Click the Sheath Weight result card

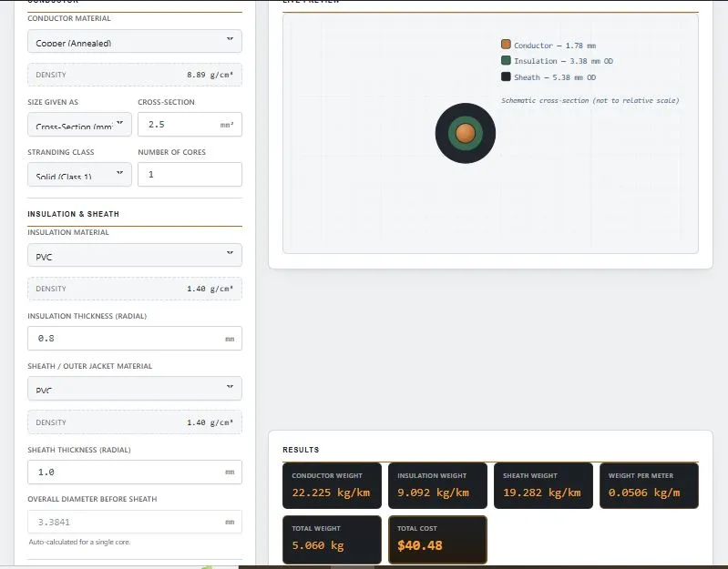tap(543, 485)
